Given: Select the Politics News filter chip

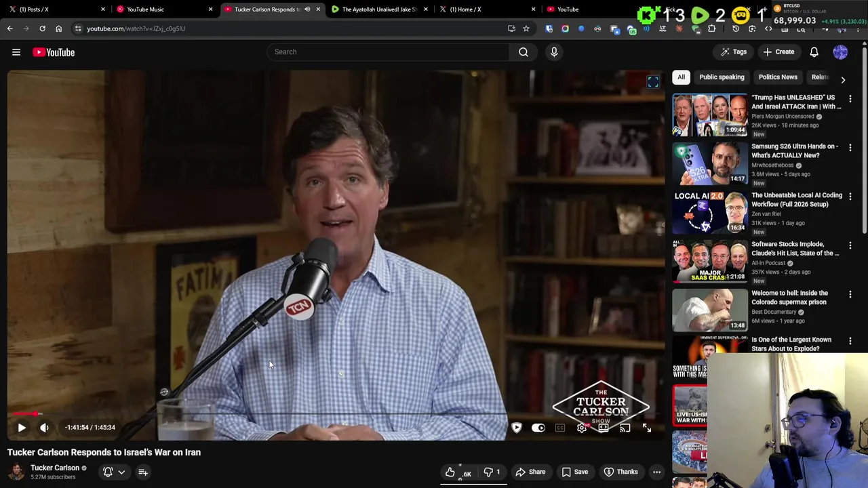Looking at the screenshot, I should (778, 77).
